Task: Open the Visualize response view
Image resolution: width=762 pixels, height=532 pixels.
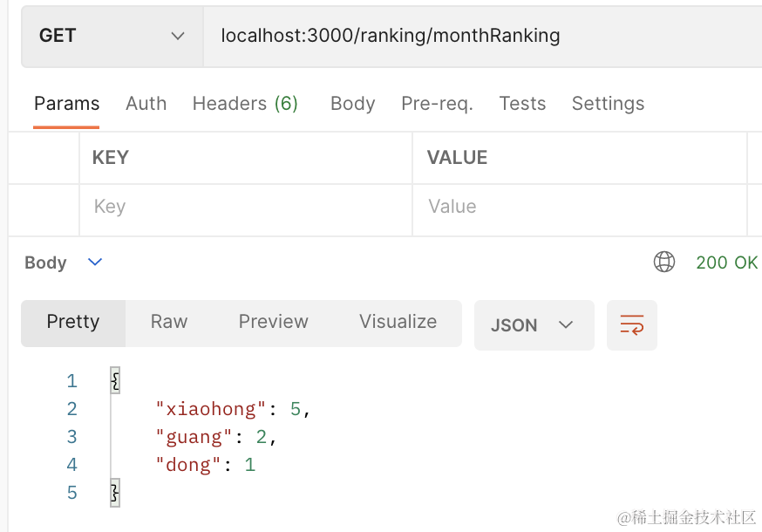Action: click(398, 322)
